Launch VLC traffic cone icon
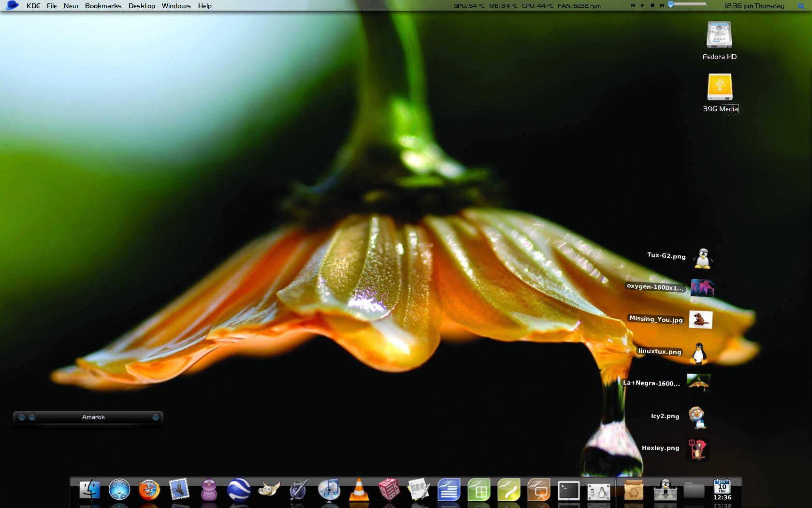This screenshot has height=508, width=812. click(359, 490)
